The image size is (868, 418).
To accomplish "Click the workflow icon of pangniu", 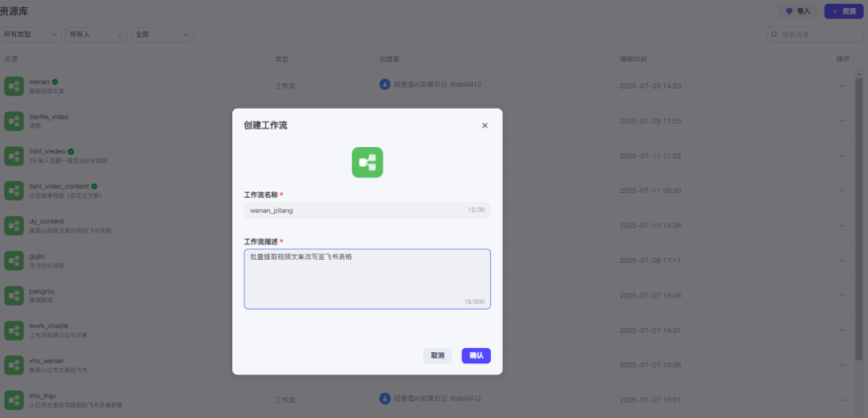I will coord(14,295).
